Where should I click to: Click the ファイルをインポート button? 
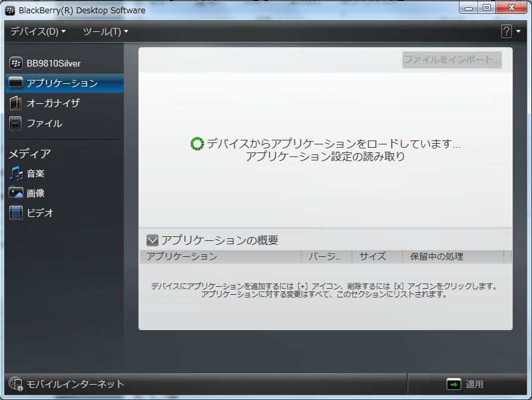452,60
